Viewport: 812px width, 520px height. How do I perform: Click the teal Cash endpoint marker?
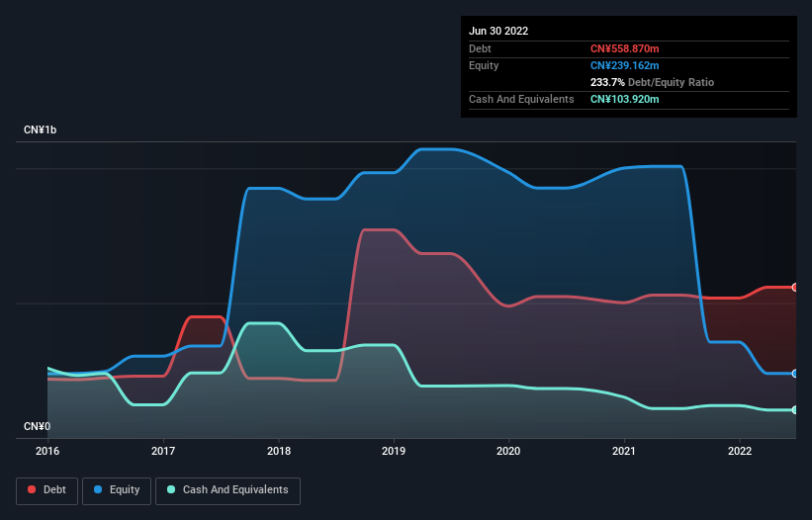[795, 410]
